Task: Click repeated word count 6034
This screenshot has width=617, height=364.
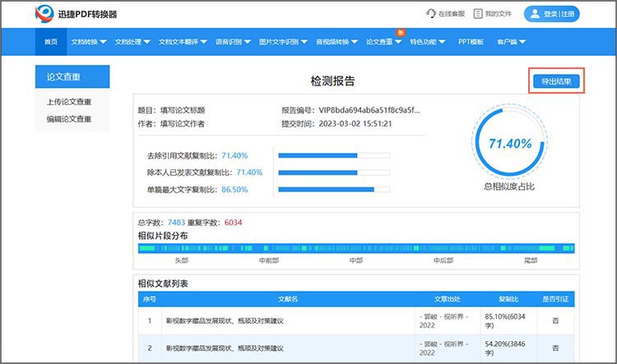Action: (233, 223)
